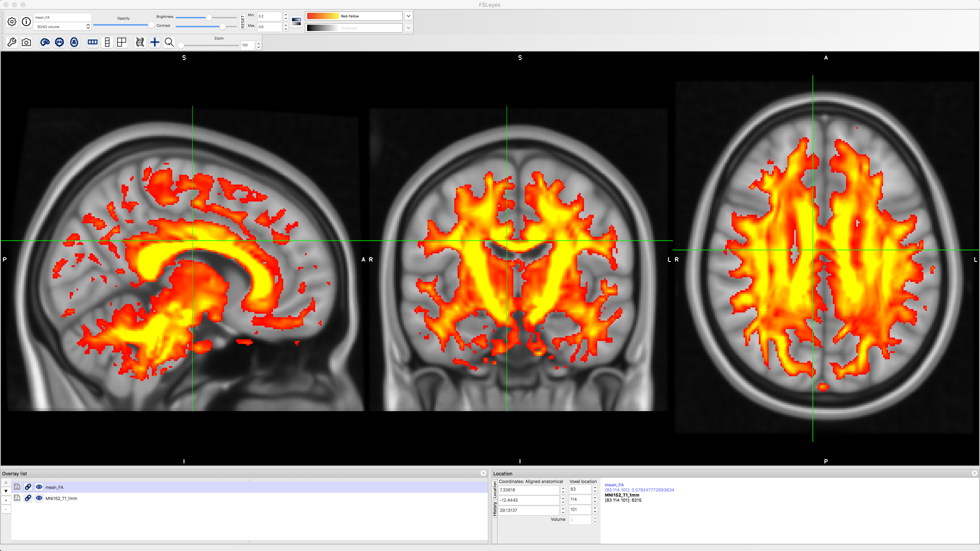The image size is (980, 551).
Task: Step the zoom percentage value
Action: [258, 45]
